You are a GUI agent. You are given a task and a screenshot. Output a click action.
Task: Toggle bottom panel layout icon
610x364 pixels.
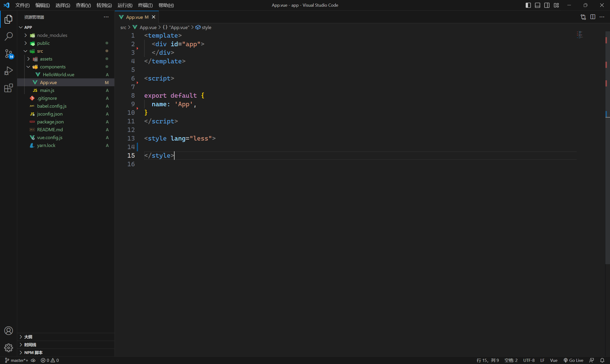tap(537, 5)
